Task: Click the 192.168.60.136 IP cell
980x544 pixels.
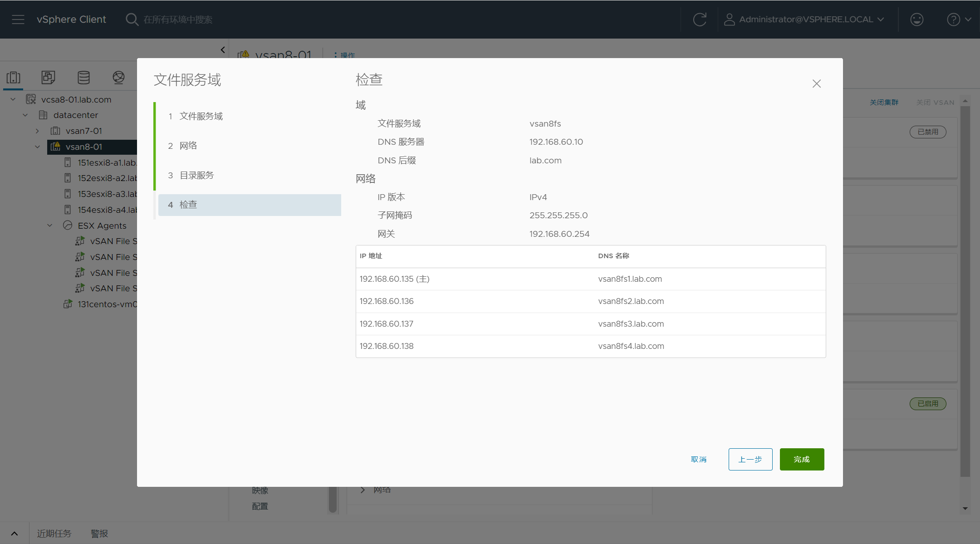Action: click(x=387, y=301)
